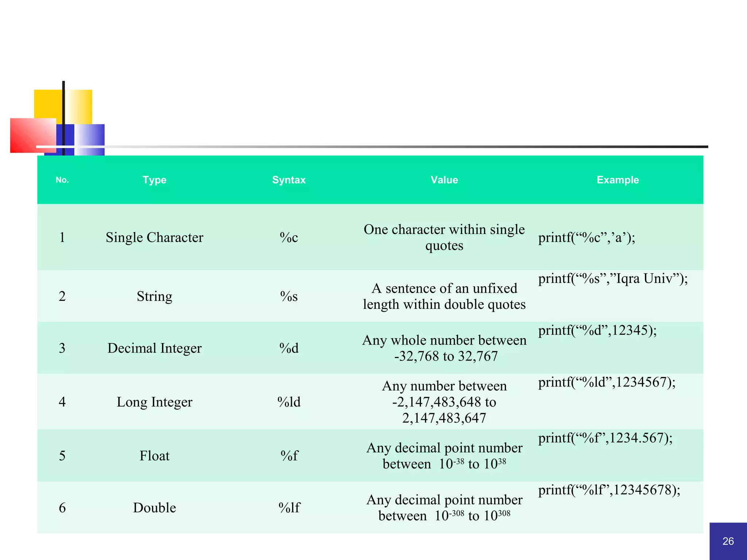Click row number 5 cell
Image resolution: width=747 pixels, height=560 pixels.
62,456
